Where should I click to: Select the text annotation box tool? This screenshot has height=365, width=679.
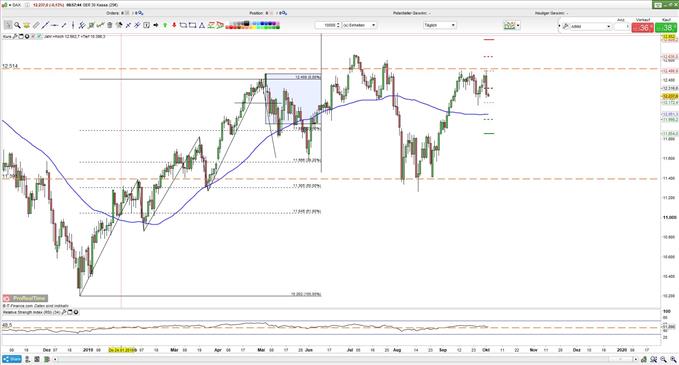[x=146, y=25]
